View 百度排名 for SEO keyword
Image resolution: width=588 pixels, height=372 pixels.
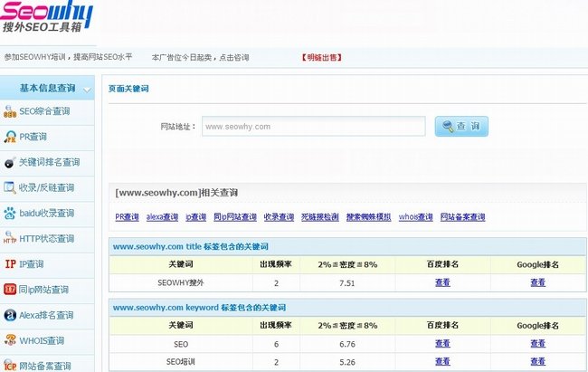[x=442, y=343]
